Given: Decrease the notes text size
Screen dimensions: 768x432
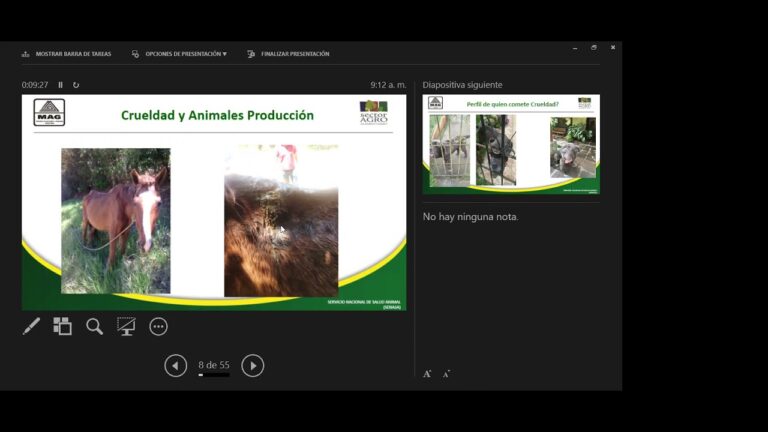Looking at the screenshot, I should coord(446,374).
